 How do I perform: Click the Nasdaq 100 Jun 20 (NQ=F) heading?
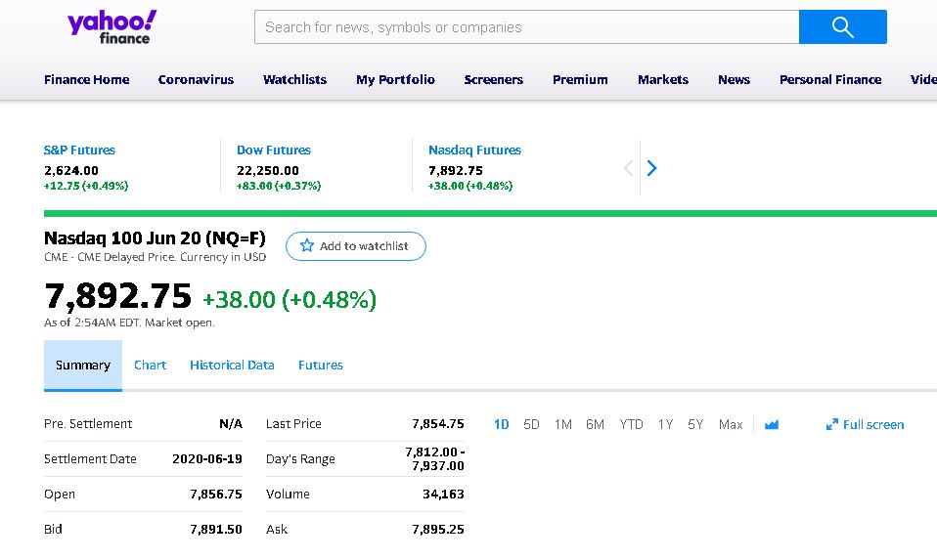click(155, 238)
